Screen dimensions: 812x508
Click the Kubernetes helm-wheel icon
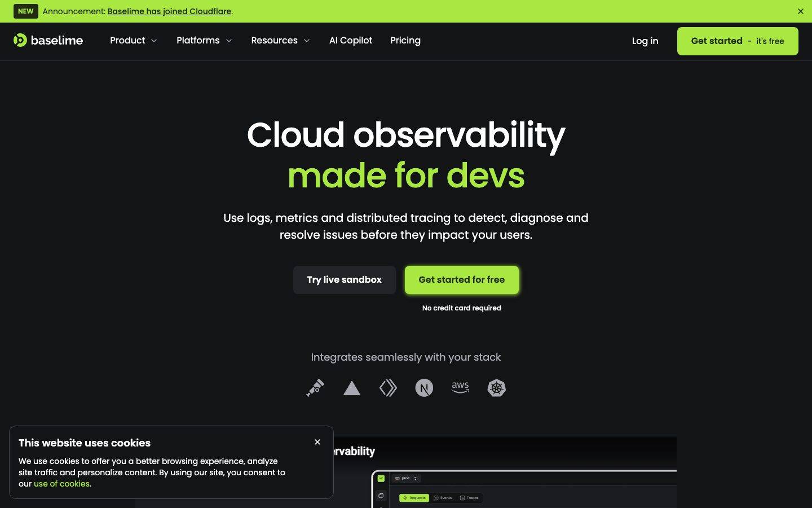[x=496, y=388]
